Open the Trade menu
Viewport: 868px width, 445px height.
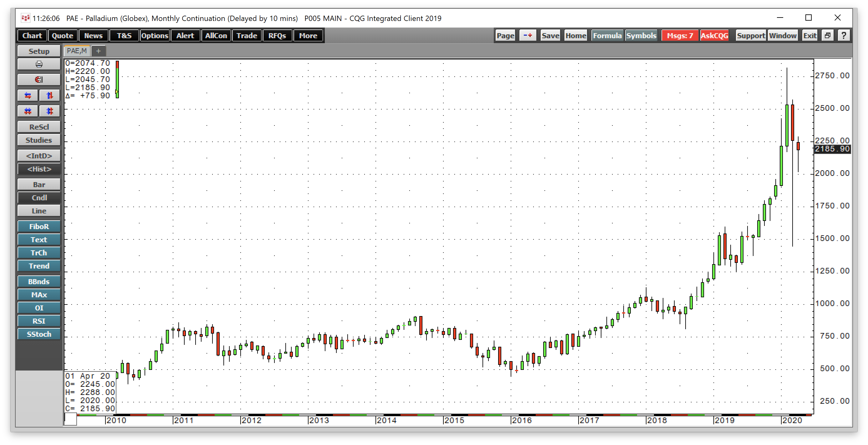pyautogui.click(x=247, y=35)
